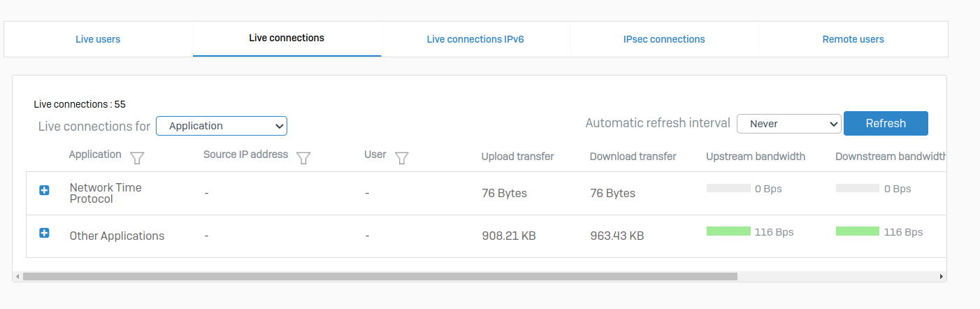Open the Live connections IPv6 tab

click(x=475, y=39)
